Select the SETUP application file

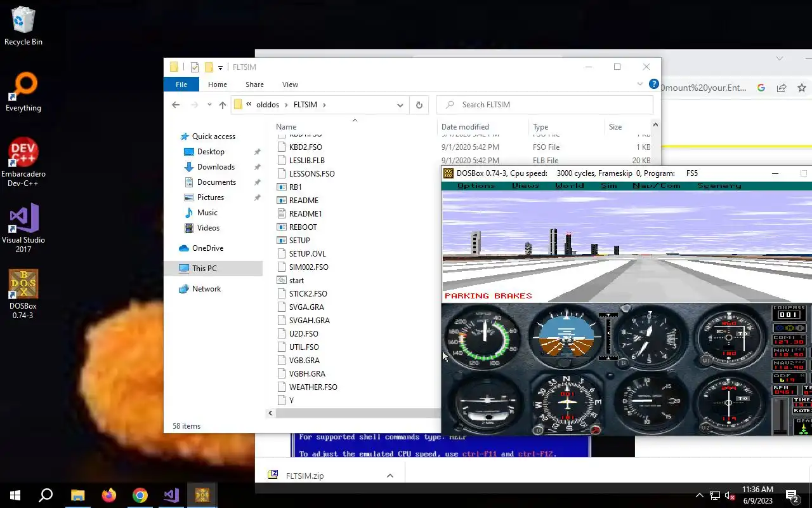(299, 241)
